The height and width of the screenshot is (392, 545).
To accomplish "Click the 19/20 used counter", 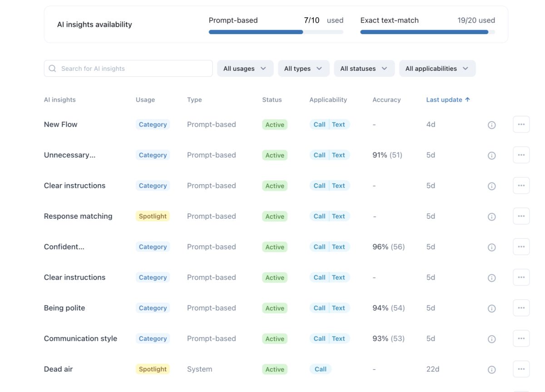I will [x=476, y=20].
